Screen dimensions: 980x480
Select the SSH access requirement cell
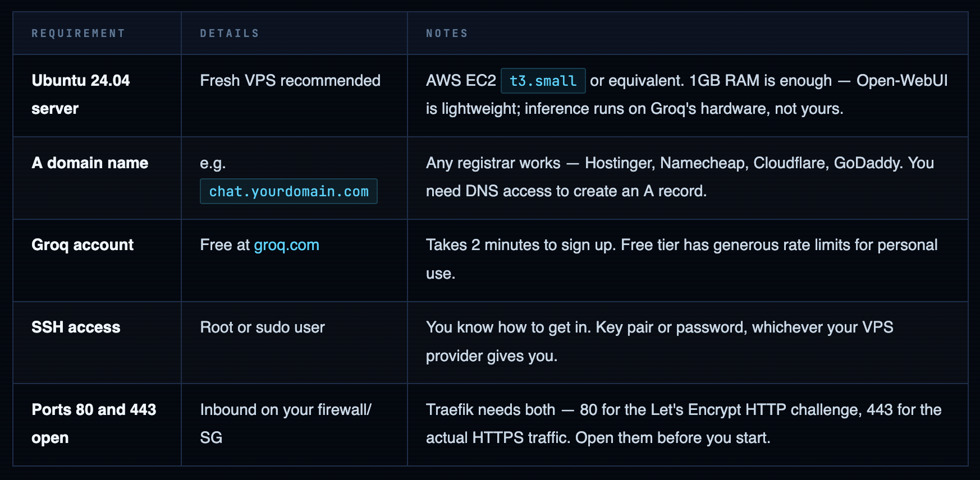point(76,327)
